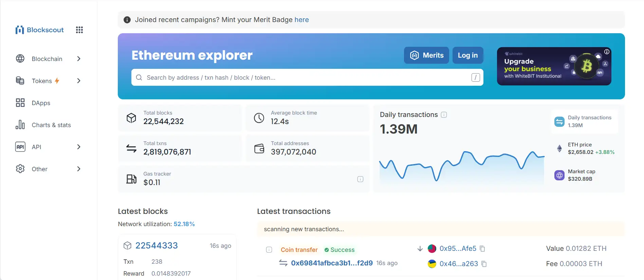Copy the 0x46...a263 address
This screenshot has width=644, height=280.
[484, 264]
